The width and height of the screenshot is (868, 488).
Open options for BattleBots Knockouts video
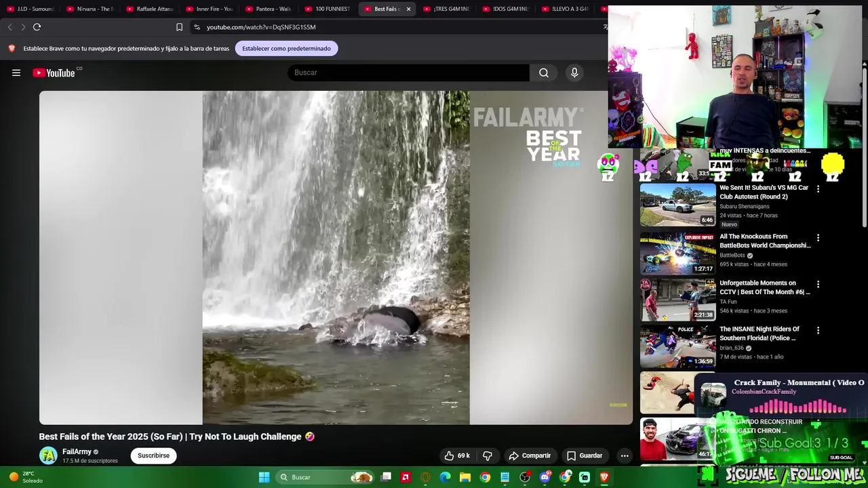coord(818,238)
